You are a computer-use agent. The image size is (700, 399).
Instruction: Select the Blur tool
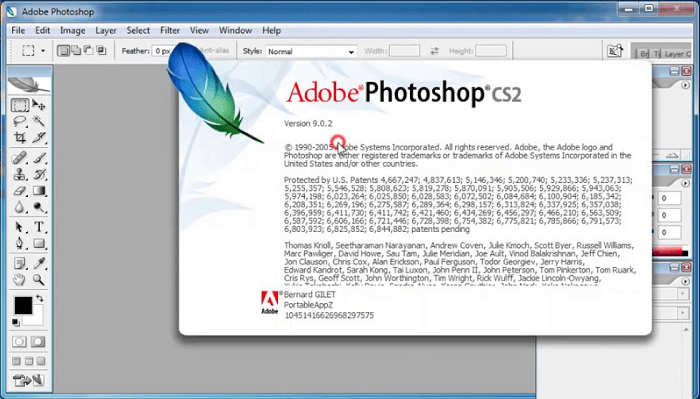(20, 207)
